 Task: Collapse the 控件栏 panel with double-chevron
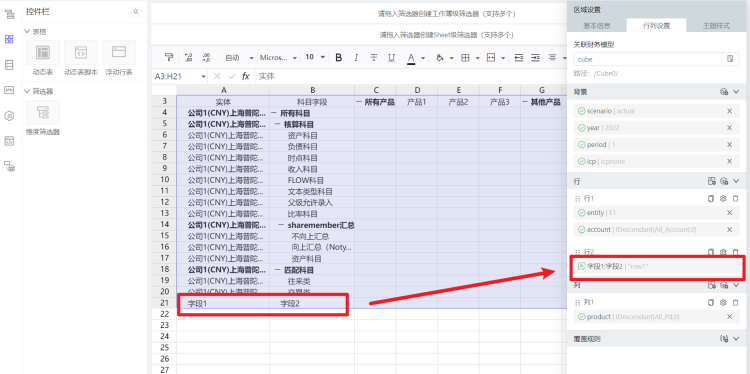[x=136, y=11]
